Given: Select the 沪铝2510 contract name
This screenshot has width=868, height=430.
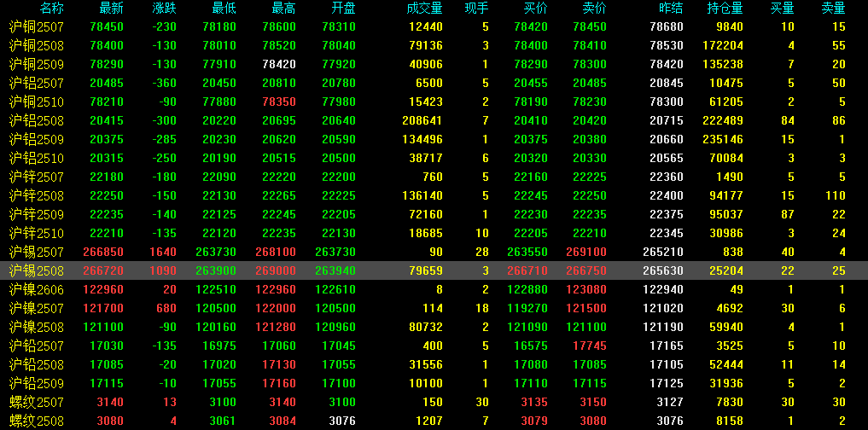Looking at the screenshot, I should [x=37, y=159].
